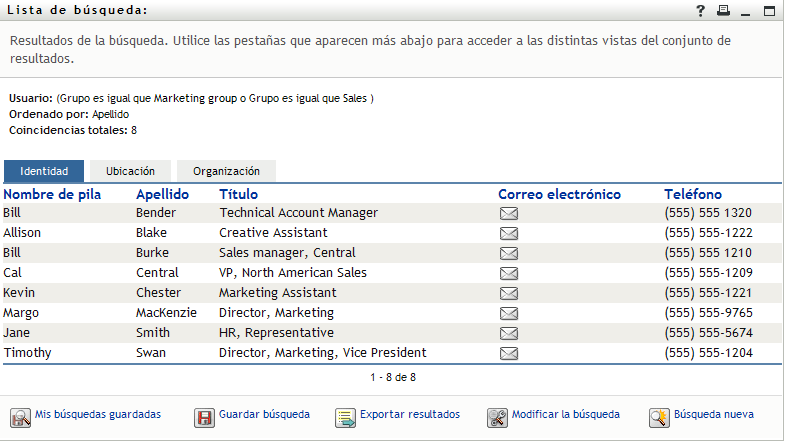Viewport: 785px width, 441px height.
Task: Switch to the Ubicación tab
Action: (130, 171)
